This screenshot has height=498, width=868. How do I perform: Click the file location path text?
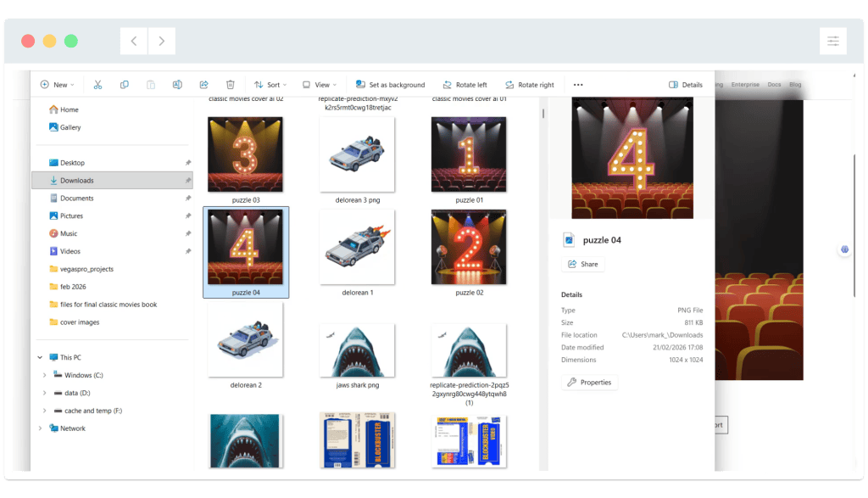point(662,335)
